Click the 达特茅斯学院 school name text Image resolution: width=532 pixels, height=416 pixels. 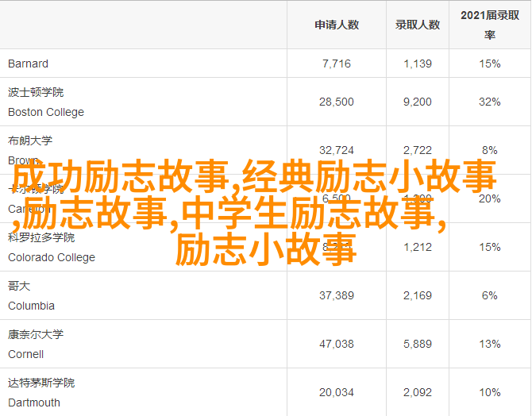[x=41, y=383]
